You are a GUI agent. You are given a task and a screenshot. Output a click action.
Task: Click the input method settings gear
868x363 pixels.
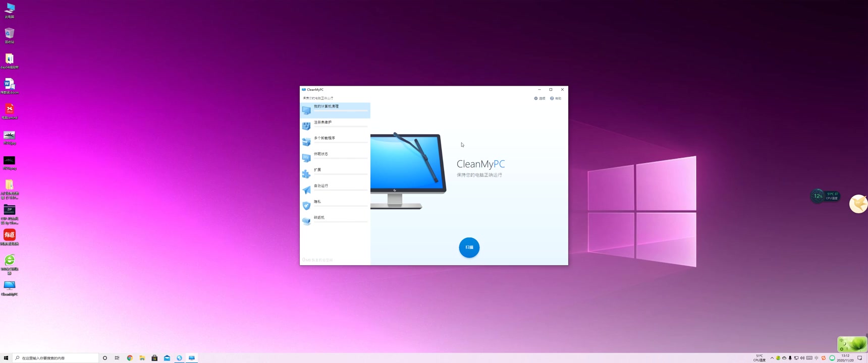[x=841, y=349]
